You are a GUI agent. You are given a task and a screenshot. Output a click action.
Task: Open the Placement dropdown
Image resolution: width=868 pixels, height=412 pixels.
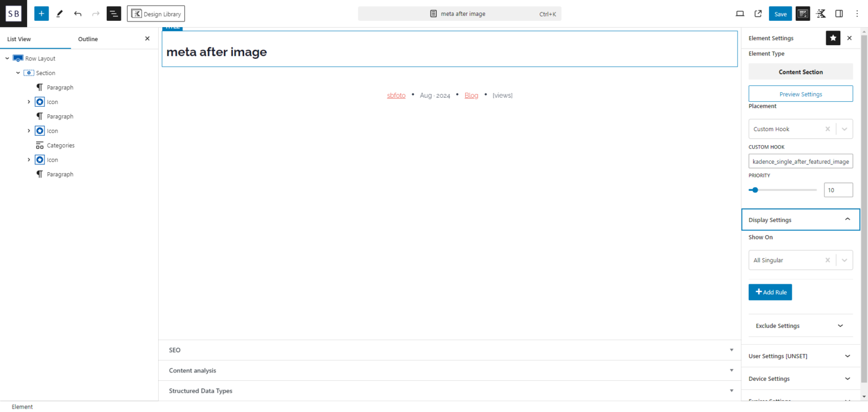tap(844, 129)
